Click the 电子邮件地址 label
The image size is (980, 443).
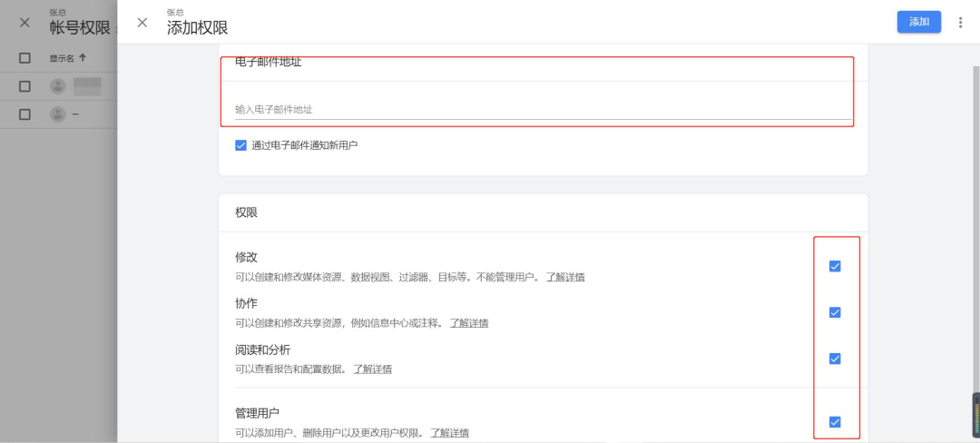(x=268, y=62)
